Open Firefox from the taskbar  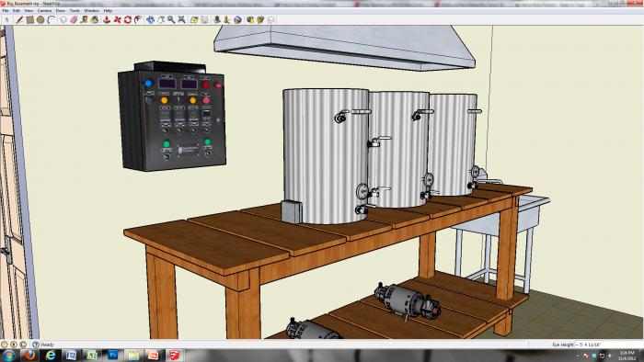[x=29, y=355]
